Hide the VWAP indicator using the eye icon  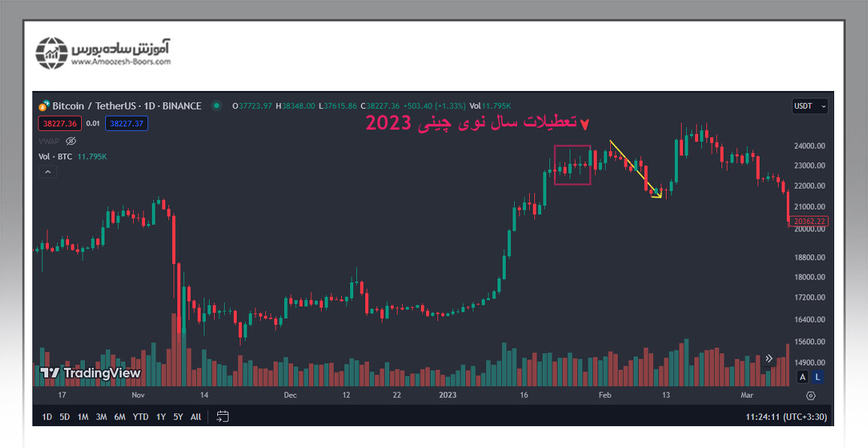pos(71,141)
